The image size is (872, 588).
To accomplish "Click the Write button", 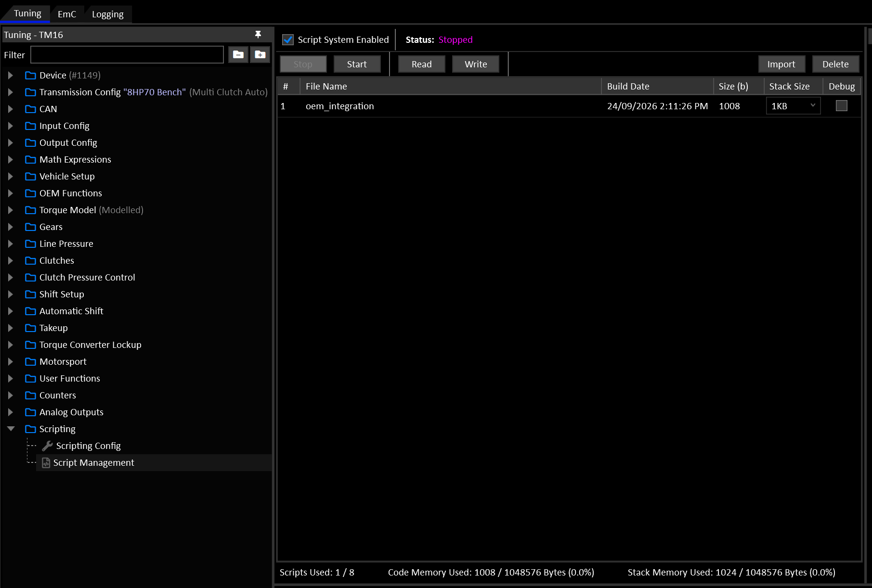I will [476, 64].
